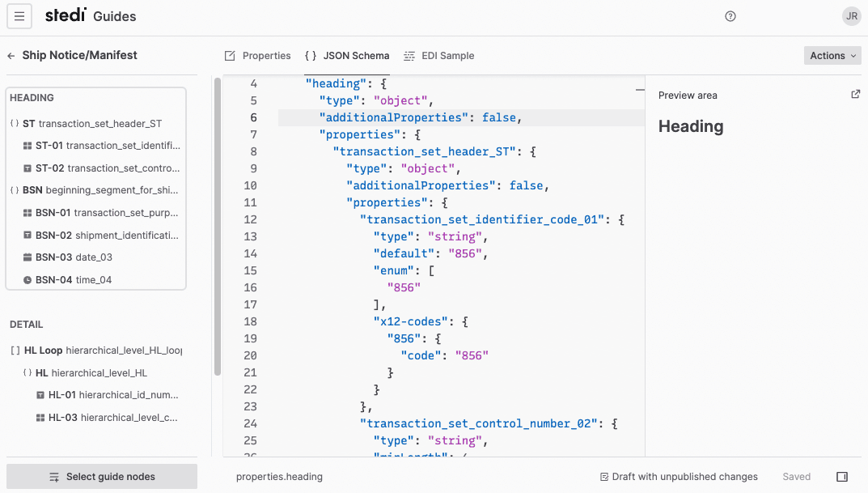Open the hamburger navigation menu
Viewport: 868px width, 493px height.
(x=19, y=16)
